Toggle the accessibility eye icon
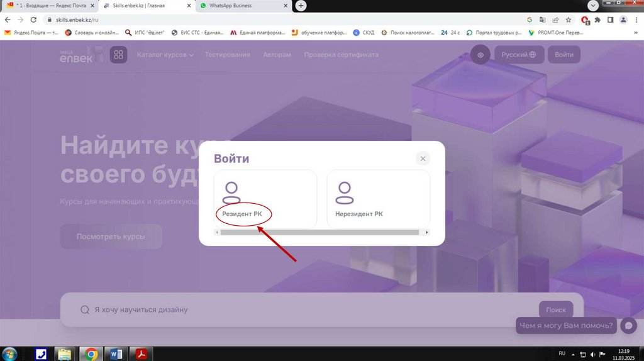The image size is (644, 361). [480, 55]
